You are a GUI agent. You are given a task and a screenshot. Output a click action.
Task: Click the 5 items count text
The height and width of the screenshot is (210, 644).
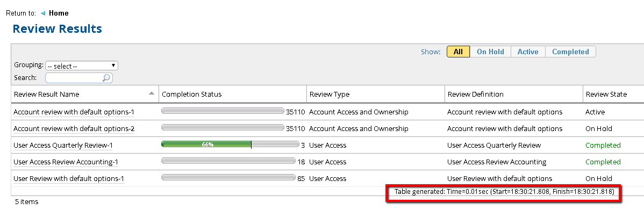click(27, 202)
